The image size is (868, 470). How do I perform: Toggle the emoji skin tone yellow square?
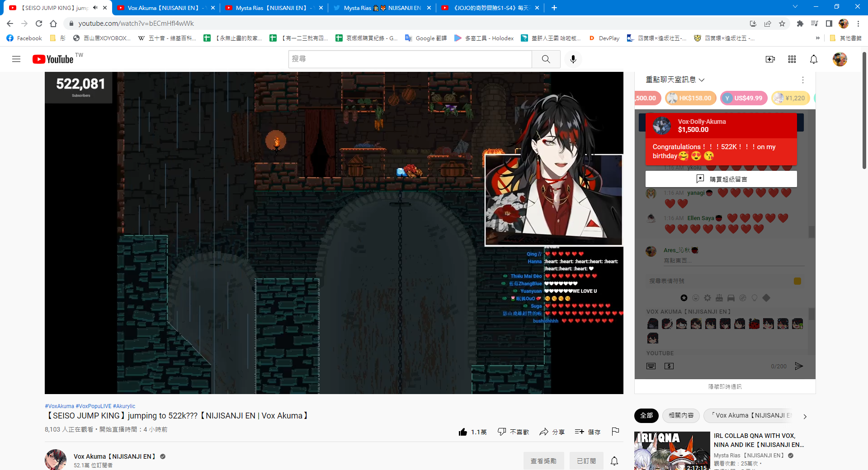(797, 281)
